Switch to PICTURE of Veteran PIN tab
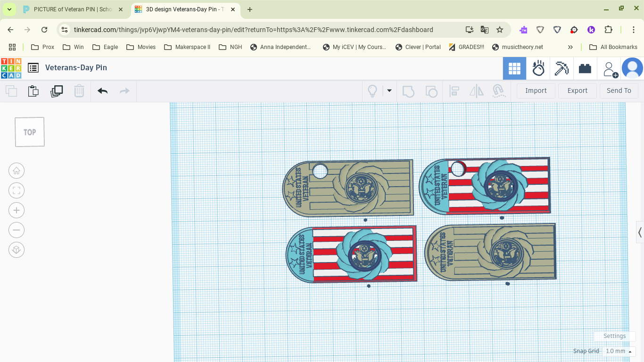This screenshot has width=644, height=362. click(x=73, y=9)
